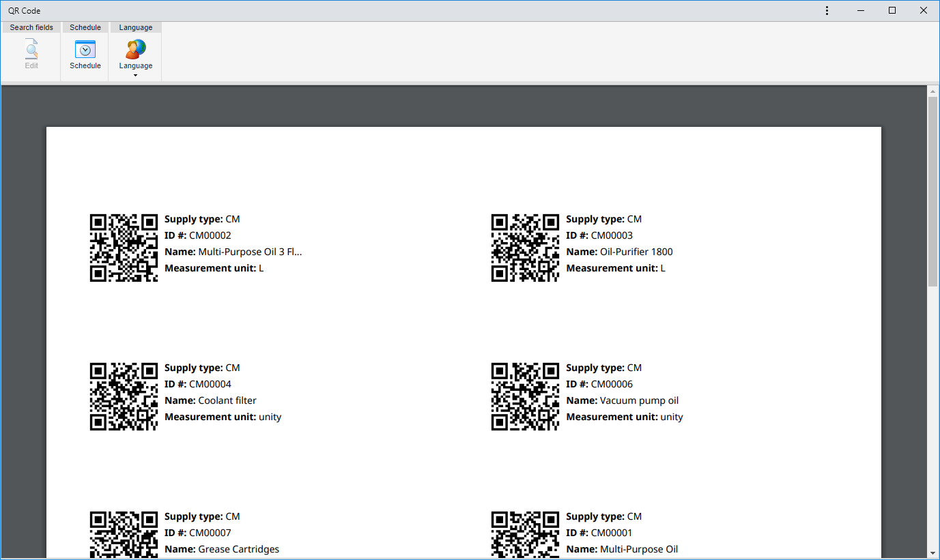The width and height of the screenshot is (940, 560).
Task: Click 'Supply type: CM' above CM00002
Action: pos(202,219)
